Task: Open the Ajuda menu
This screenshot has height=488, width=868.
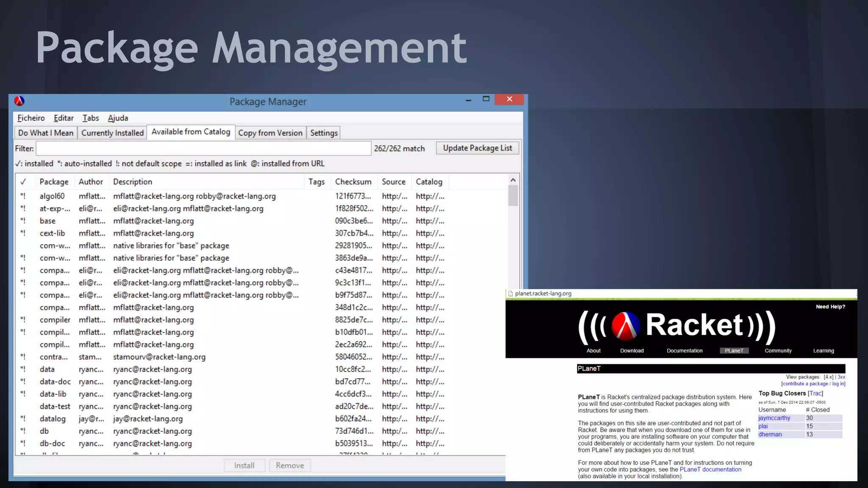Action: tap(118, 118)
